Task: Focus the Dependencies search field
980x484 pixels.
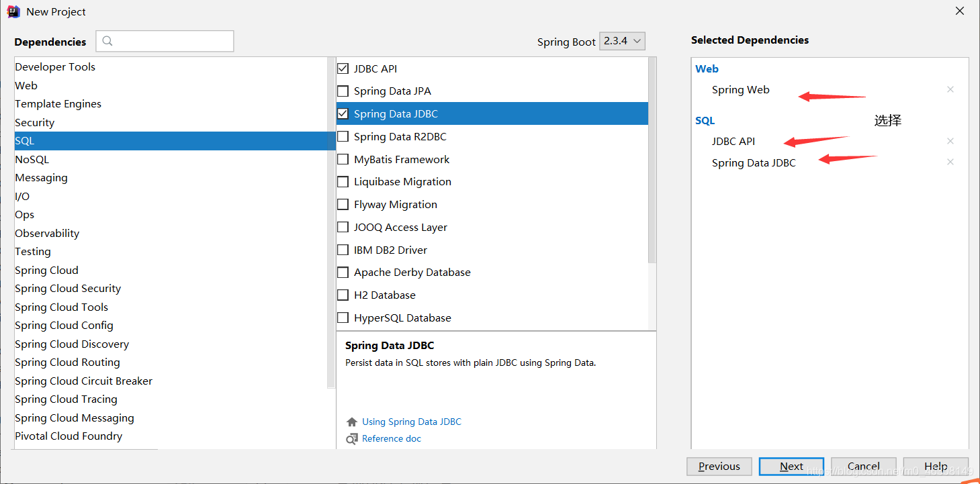Action: pos(165,41)
